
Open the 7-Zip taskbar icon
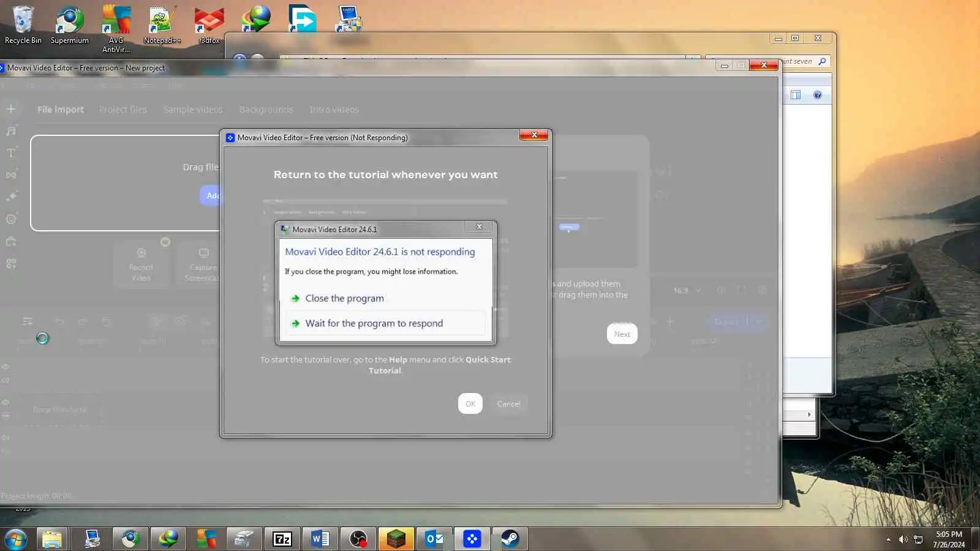pos(282,539)
